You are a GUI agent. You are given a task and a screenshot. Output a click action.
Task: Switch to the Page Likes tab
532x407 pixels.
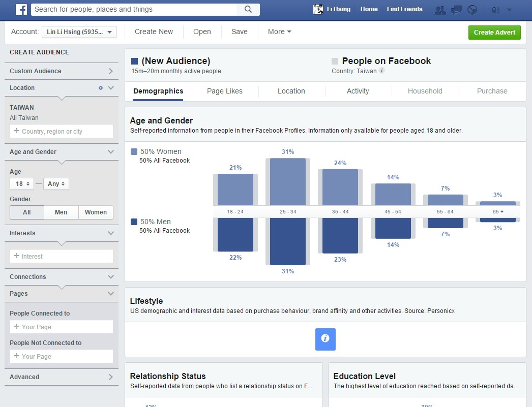[225, 91]
